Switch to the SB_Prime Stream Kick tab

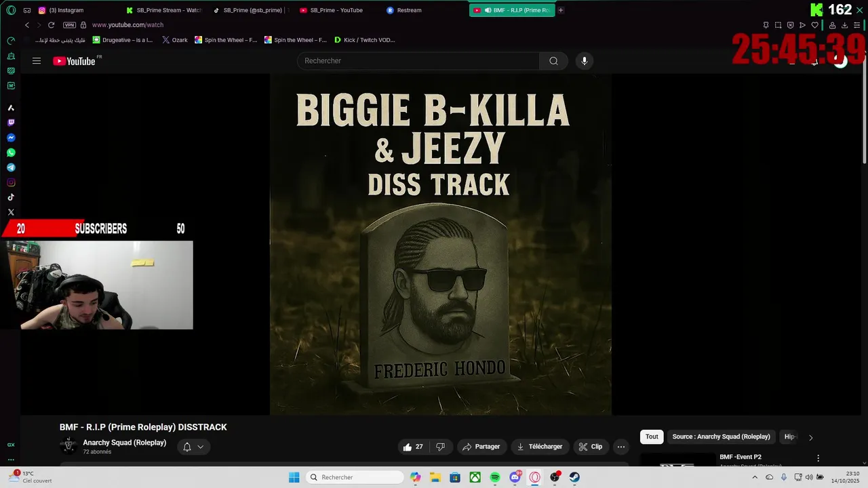pyautogui.click(x=163, y=10)
